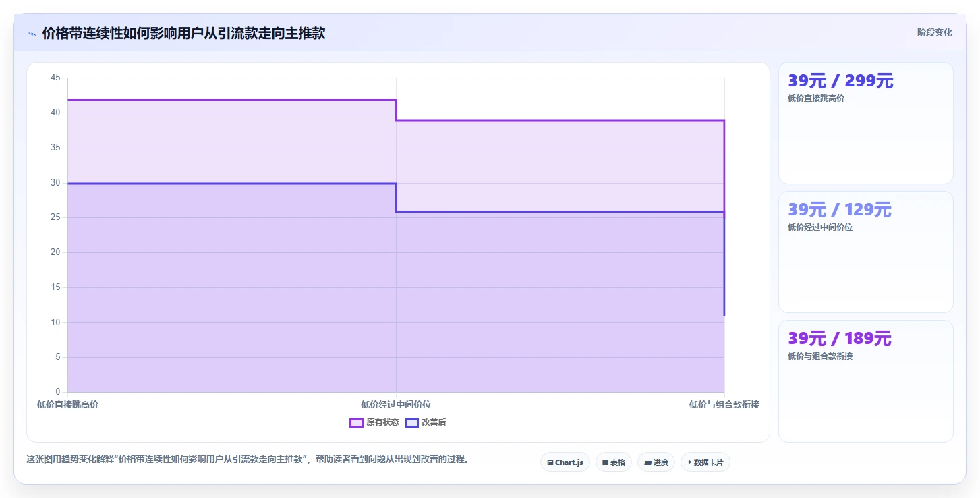Click the y-axis value 15
The width and height of the screenshot is (980, 498).
click(x=55, y=287)
